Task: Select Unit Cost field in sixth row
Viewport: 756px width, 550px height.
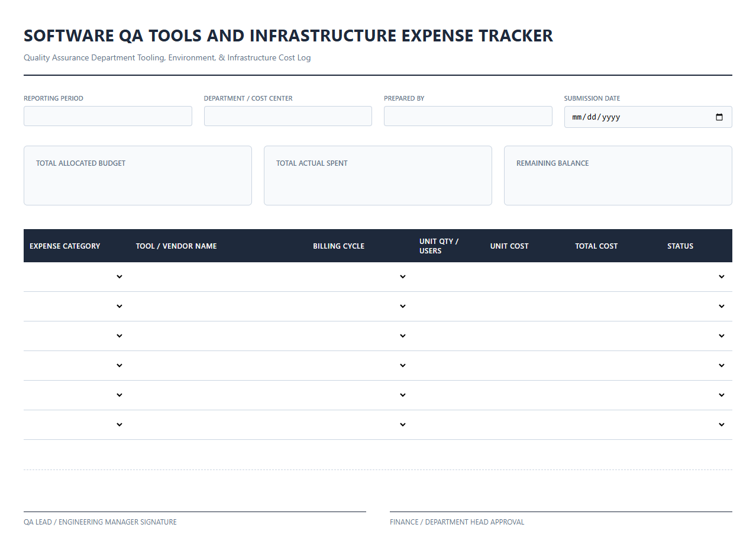Action: pyautogui.click(x=527, y=424)
